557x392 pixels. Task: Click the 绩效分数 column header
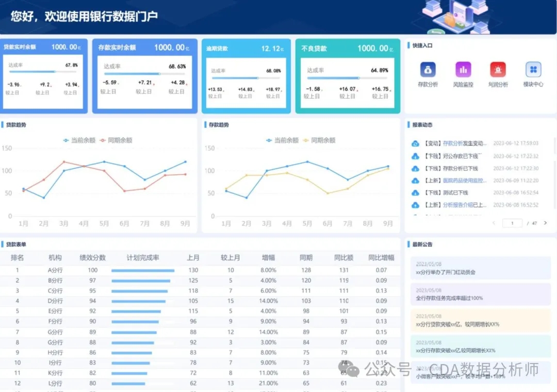click(x=92, y=257)
